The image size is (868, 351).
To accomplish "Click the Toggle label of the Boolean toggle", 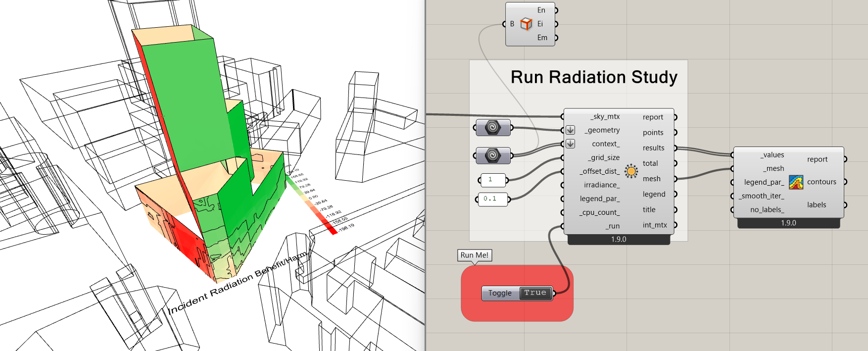I will click(500, 293).
